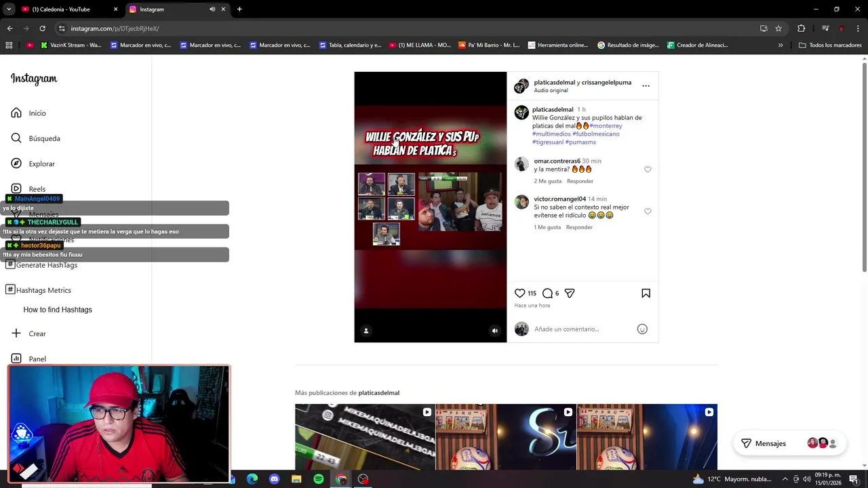Image resolution: width=868 pixels, height=488 pixels.
Task: Like omar.contreras6's comment
Action: click(648, 169)
